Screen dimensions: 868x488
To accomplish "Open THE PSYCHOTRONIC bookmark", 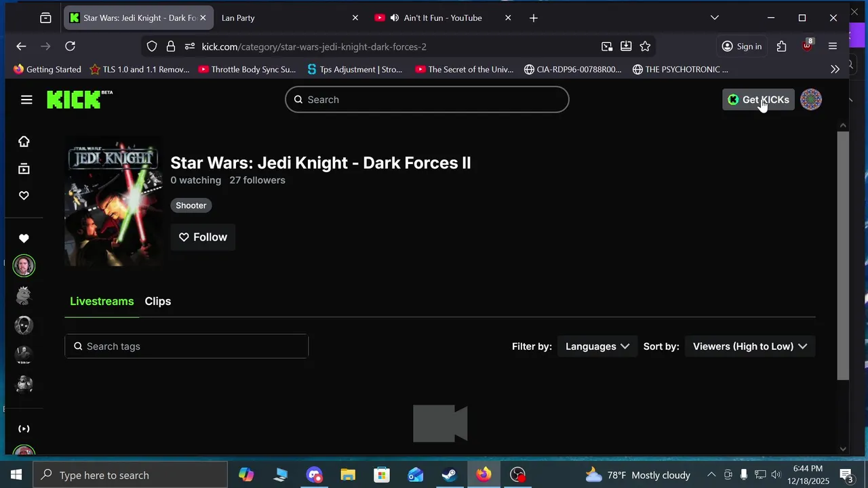I will pyautogui.click(x=680, y=69).
